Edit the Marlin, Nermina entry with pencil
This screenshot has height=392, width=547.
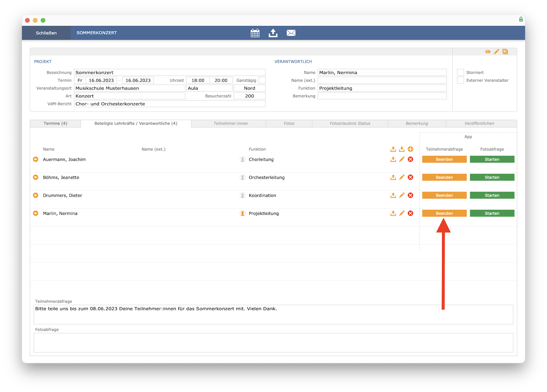[402, 213]
